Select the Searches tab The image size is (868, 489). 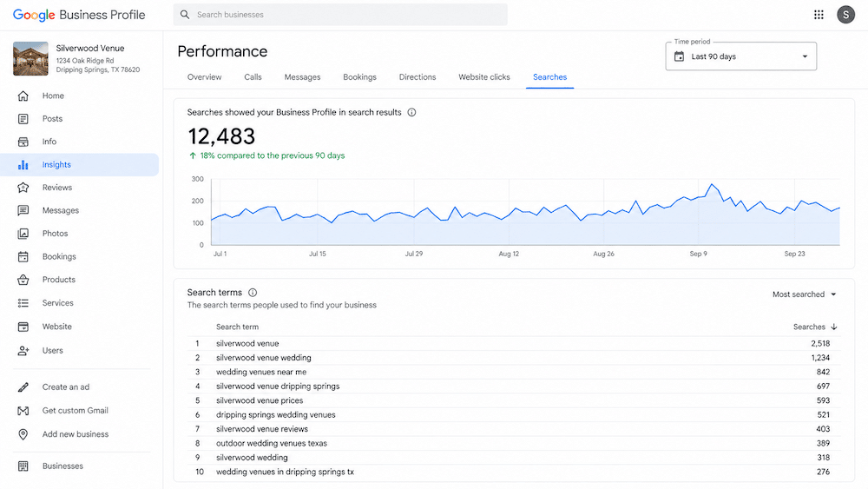tap(549, 77)
